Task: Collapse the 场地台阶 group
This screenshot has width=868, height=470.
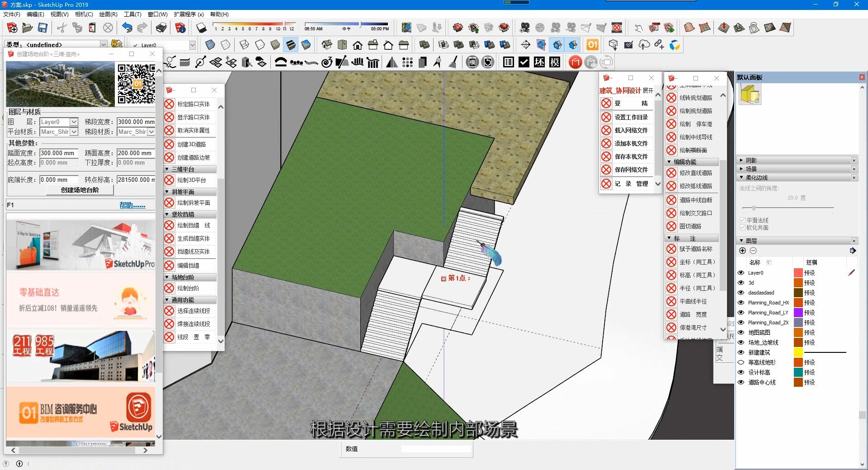Action: pos(167,277)
